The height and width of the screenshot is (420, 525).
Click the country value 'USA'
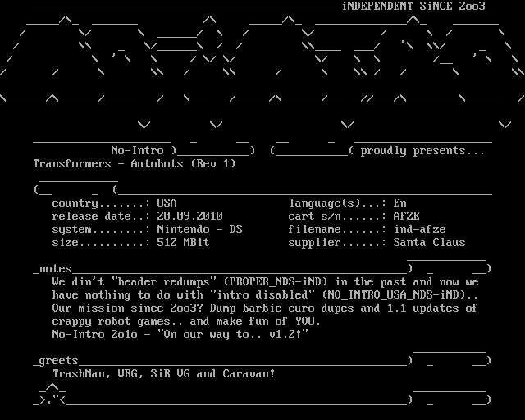(x=167, y=203)
